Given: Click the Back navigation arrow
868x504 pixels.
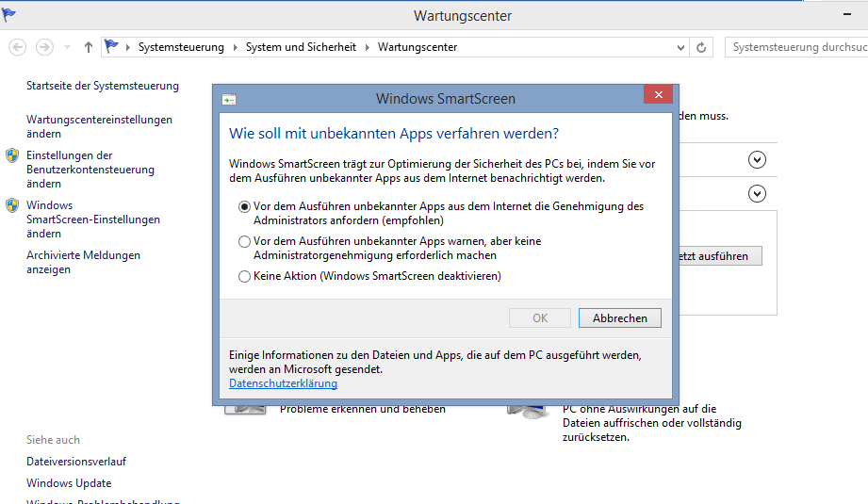Looking at the screenshot, I should (18, 47).
